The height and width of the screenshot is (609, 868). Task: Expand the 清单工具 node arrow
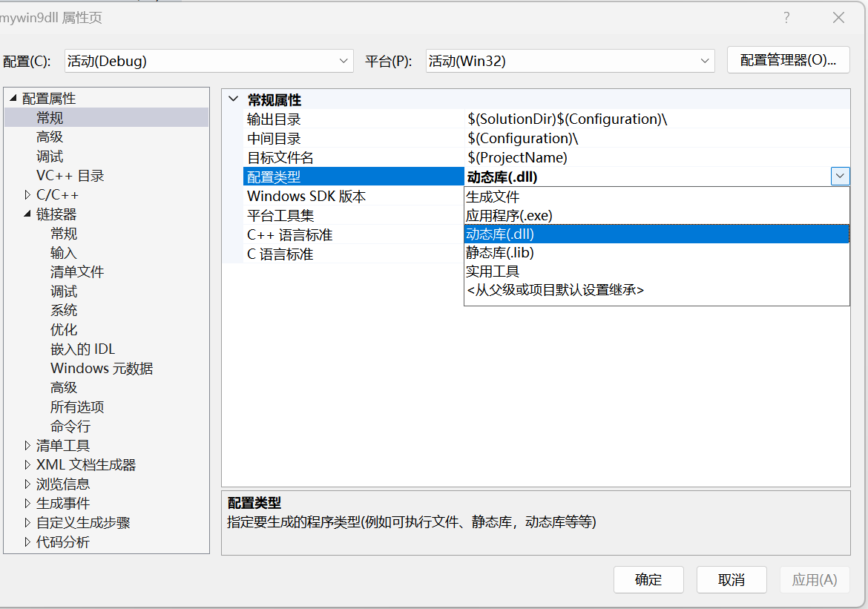click(x=27, y=445)
